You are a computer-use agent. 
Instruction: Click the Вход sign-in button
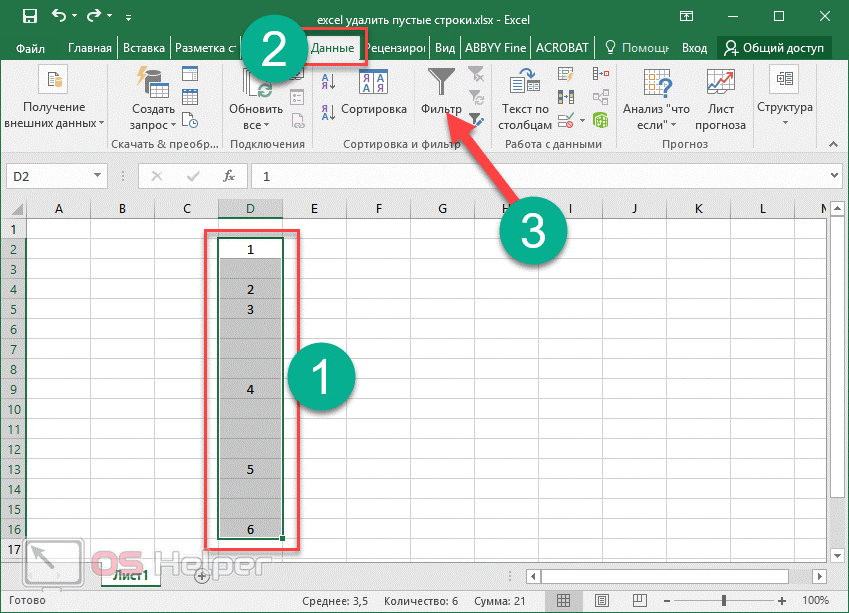click(694, 48)
